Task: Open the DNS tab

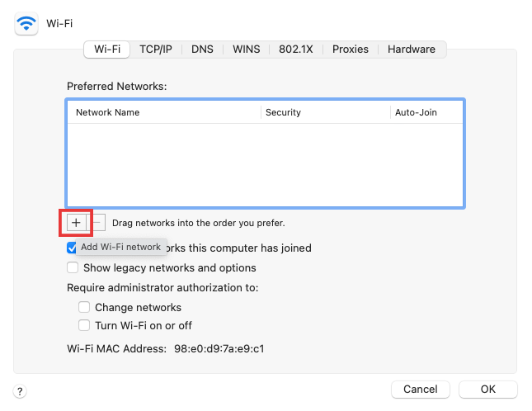Action: (202, 50)
